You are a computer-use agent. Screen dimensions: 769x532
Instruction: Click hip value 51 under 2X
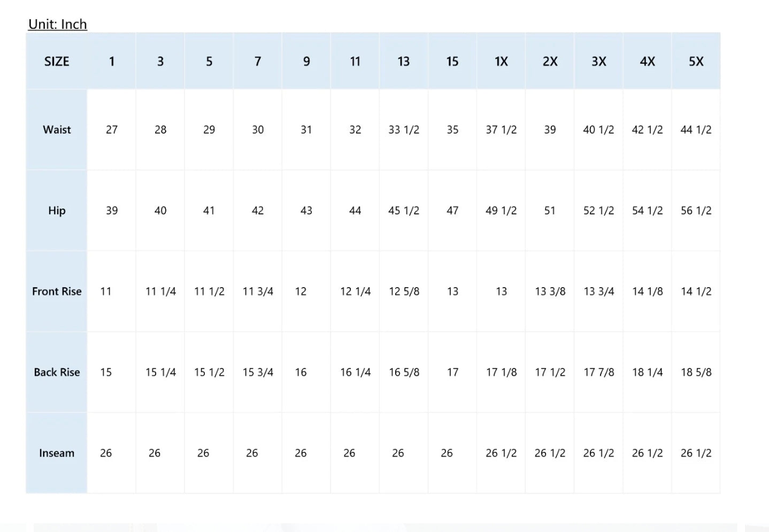pos(550,211)
